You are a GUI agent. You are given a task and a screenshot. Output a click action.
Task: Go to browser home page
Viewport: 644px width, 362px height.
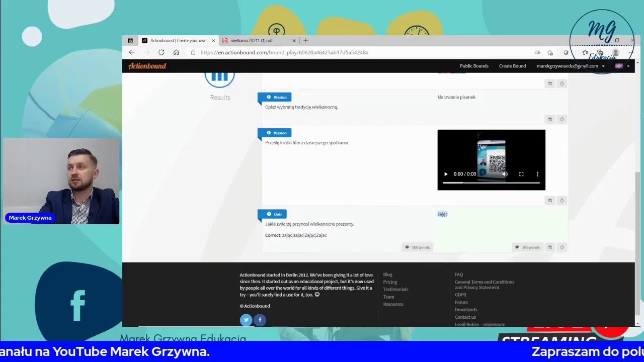point(176,52)
